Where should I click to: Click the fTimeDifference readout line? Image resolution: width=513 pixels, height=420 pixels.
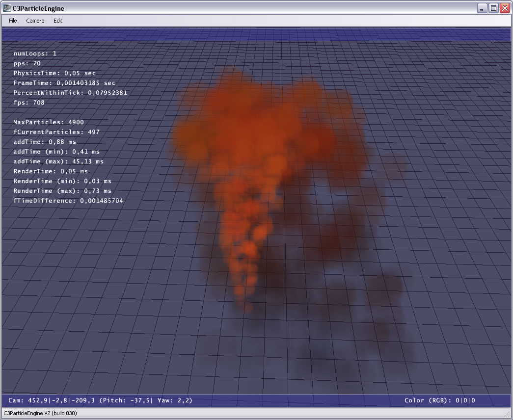point(68,201)
